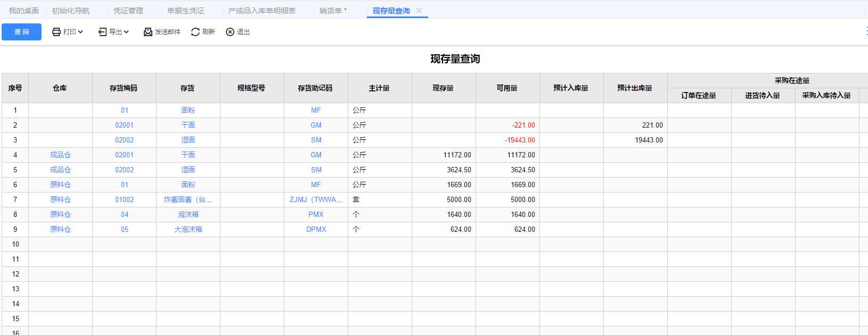Click the 发送邮件 mail icon

pos(148,32)
